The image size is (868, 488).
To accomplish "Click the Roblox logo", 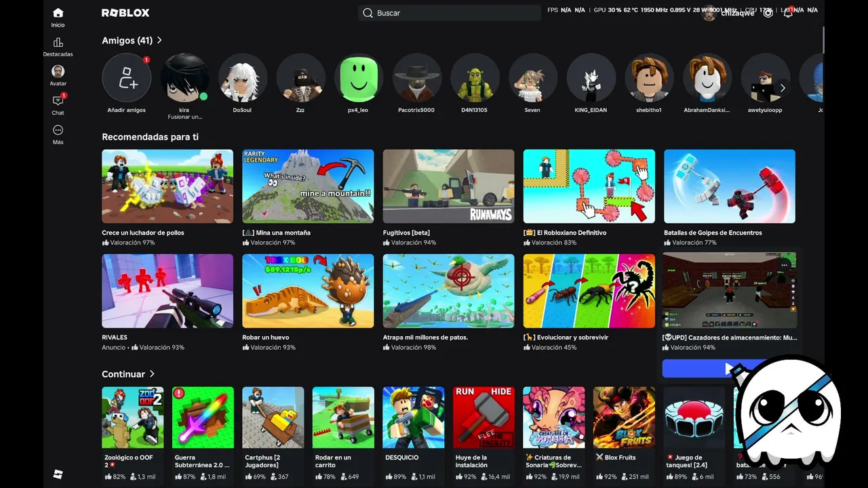I will pyautogui.click(x=125, y=13).
